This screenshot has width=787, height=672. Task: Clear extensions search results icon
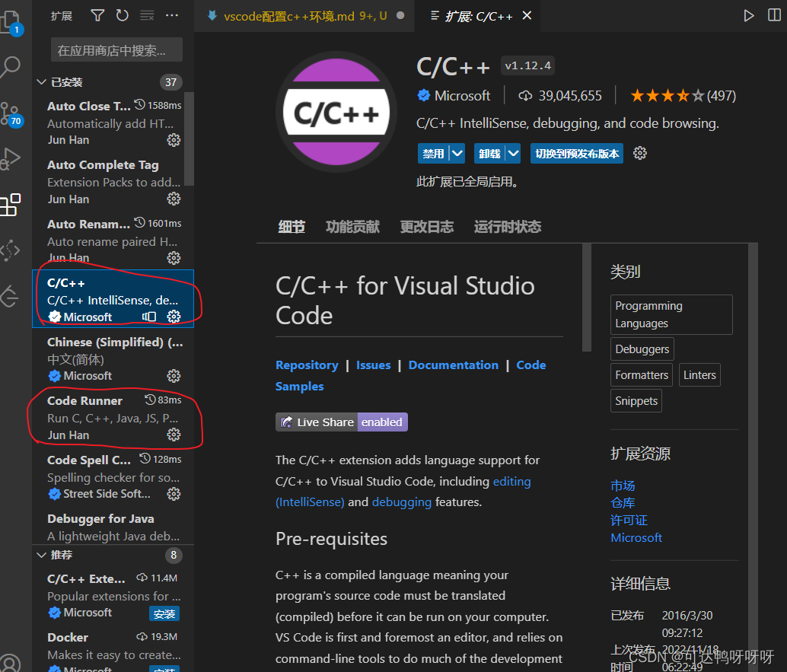click(x=147, y=15)
